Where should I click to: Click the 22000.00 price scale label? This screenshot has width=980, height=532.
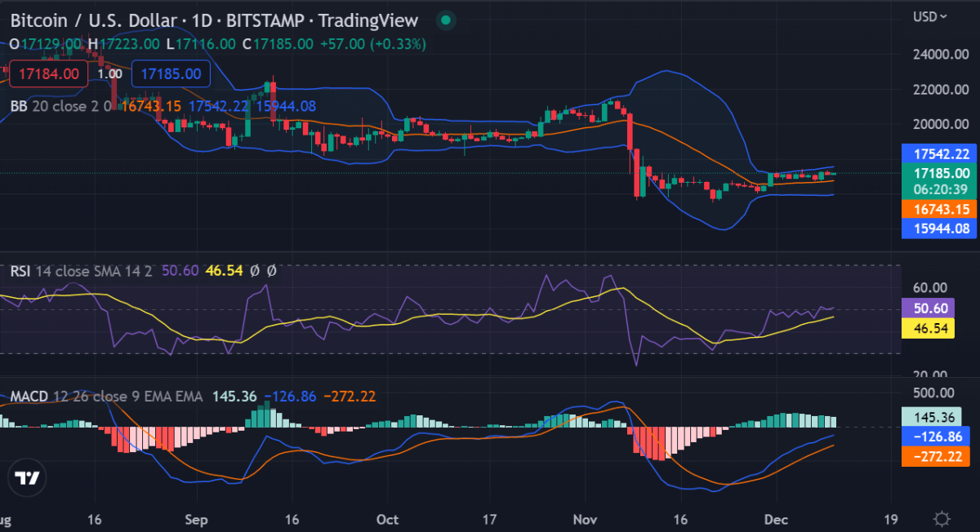pos(942,89)
